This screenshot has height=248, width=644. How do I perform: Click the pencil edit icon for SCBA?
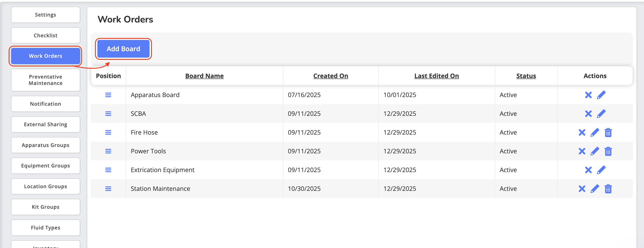[601, 114]
